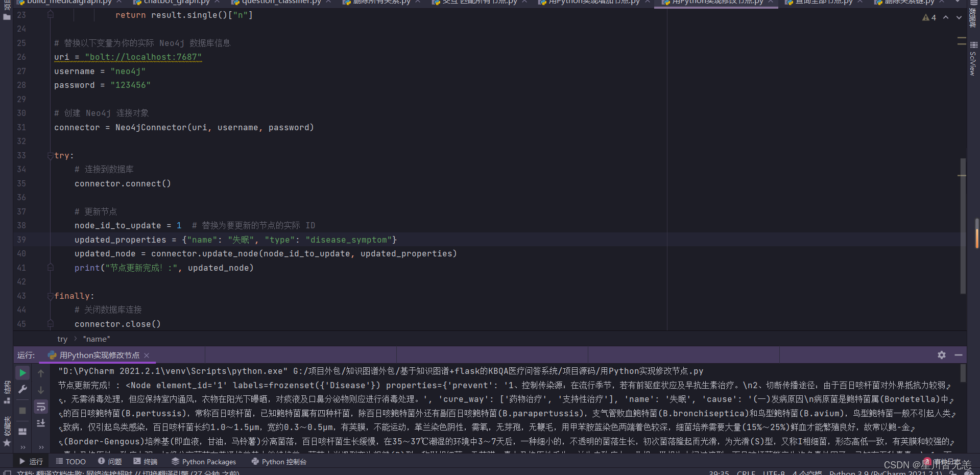Screen dimensions: 980x475
Task: Click the up arrow in Run panel
Action: [x=41, y=373]
